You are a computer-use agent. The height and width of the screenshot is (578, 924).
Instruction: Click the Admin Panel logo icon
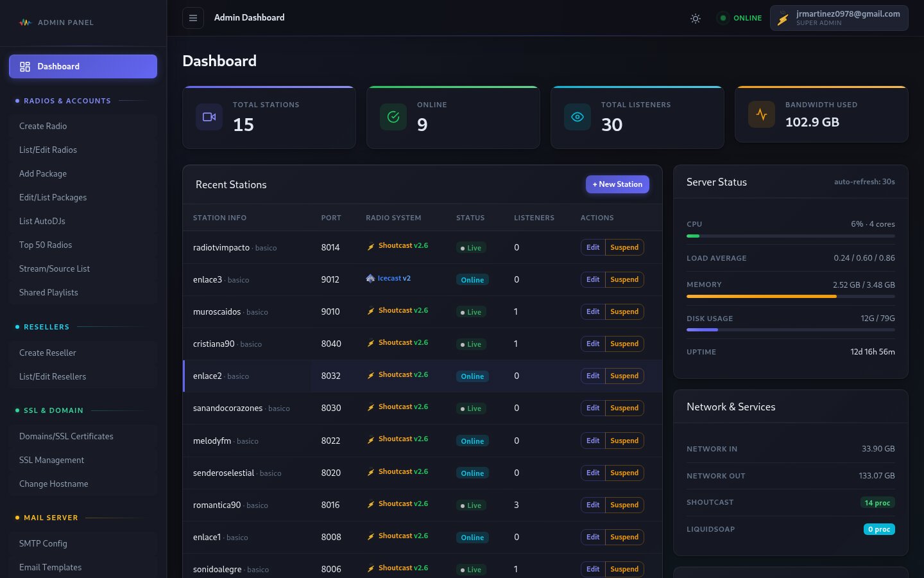pos(25,22)
